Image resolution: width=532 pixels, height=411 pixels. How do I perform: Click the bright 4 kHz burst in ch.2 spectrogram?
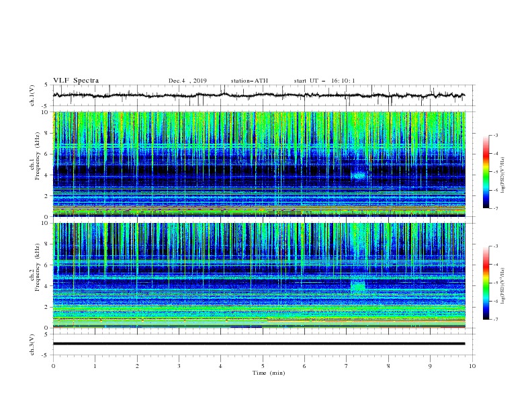click(x=358, y=286)
